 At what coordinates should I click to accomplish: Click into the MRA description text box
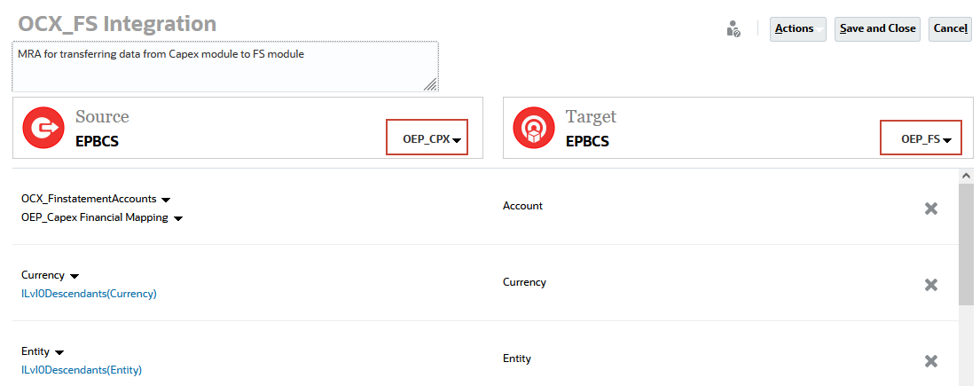coord(225,67)
